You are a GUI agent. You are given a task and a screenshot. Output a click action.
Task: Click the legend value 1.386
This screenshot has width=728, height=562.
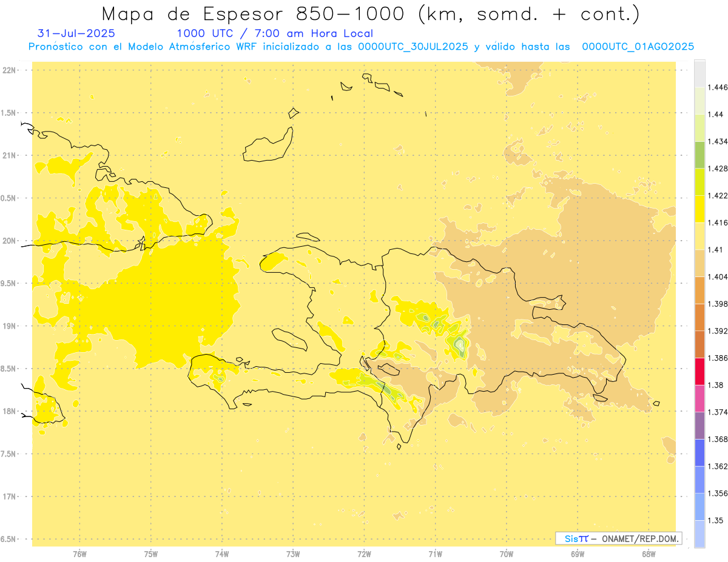718,358
